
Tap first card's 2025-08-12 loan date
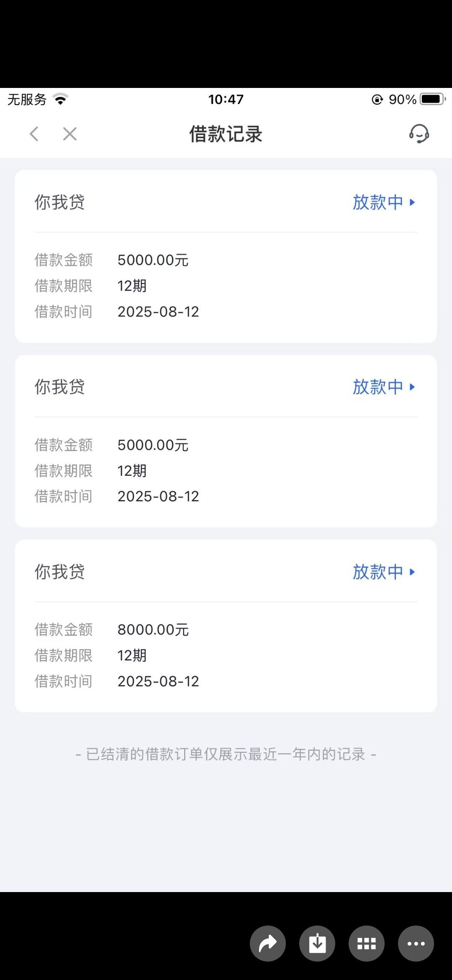coord(158,312)
